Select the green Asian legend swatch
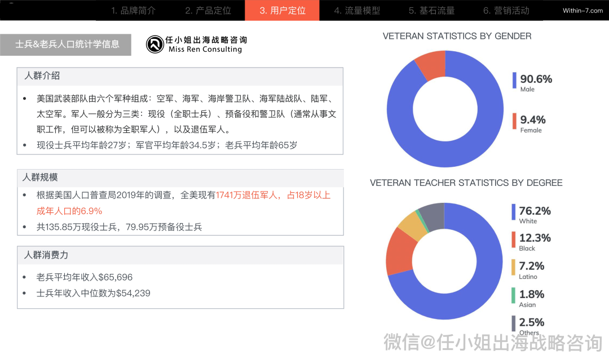 (x=514, y=295)
